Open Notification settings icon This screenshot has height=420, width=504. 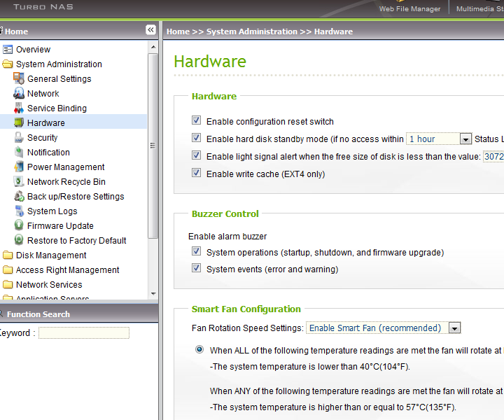(x=19, y=153)
